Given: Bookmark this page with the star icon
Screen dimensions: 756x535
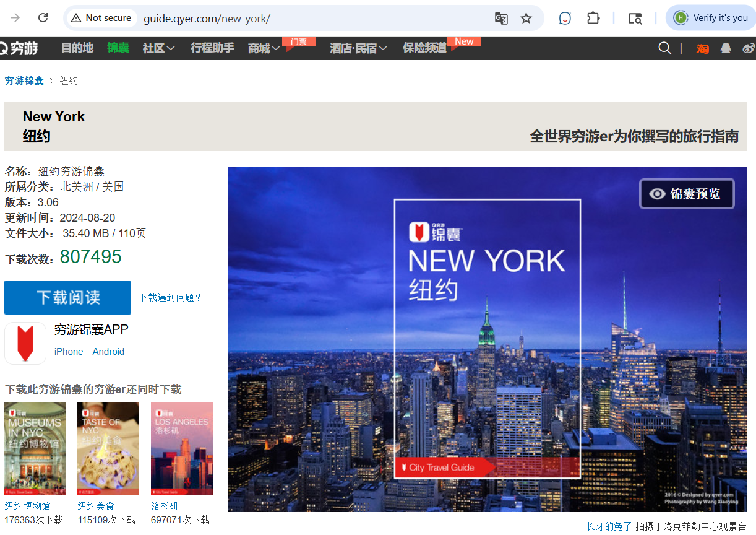Looking at the screenshot, I should (526, 19).
